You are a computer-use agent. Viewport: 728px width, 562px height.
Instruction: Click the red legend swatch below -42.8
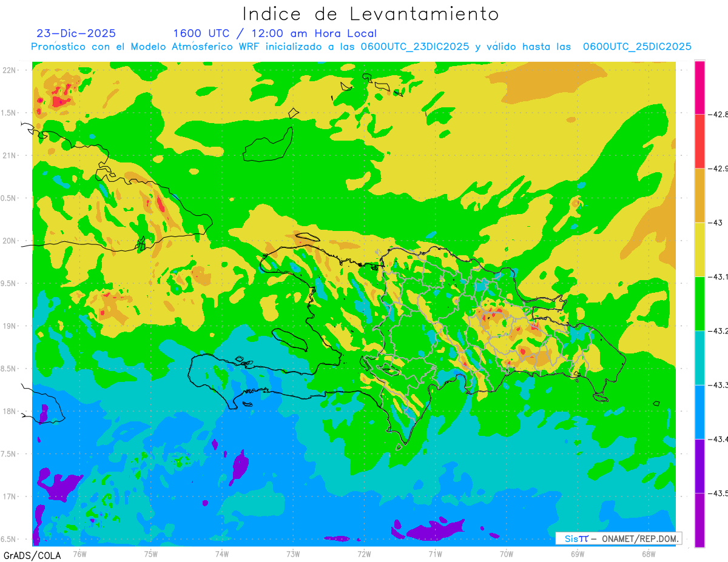699,141
